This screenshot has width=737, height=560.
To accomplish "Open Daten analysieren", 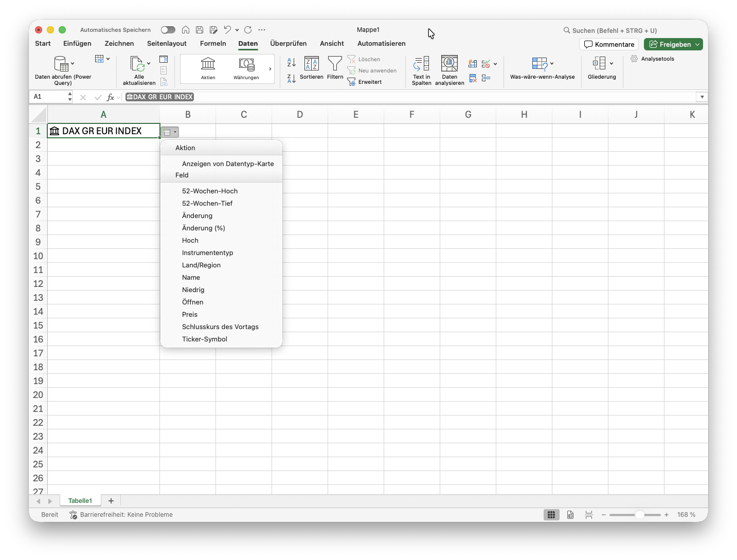I will click(x=450, y=70).
